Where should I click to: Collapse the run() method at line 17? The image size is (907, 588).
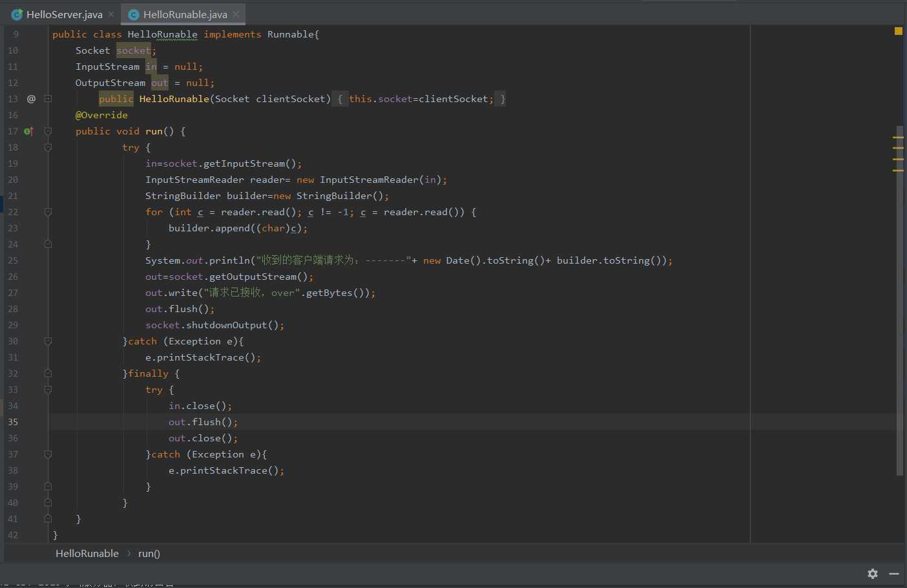(x=48, y=131)
